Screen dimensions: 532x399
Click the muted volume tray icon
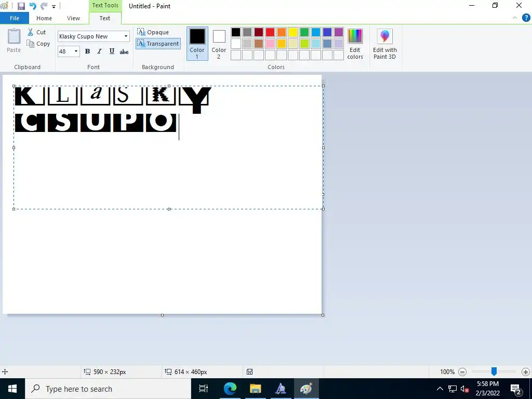point(465,389)
